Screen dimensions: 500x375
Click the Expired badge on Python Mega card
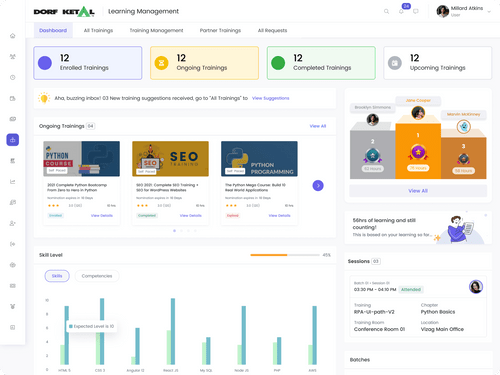pyautogui.click(x=233, y=216)
